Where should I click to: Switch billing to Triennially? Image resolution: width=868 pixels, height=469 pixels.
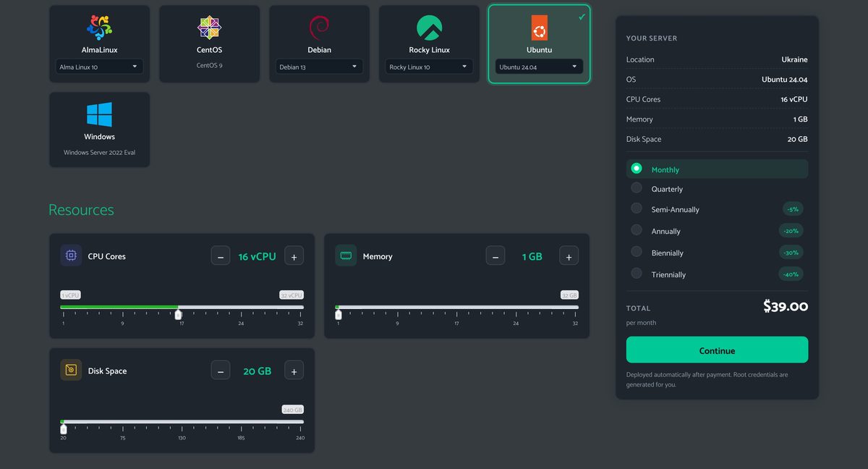[x=717, y=274]
